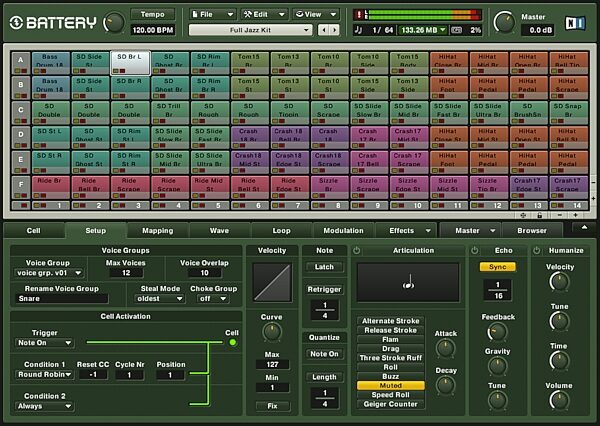The image size is (600, 426).
Task: Click the Echo Feedback knob
Action: pyautogui.click(x=497, y=332)
